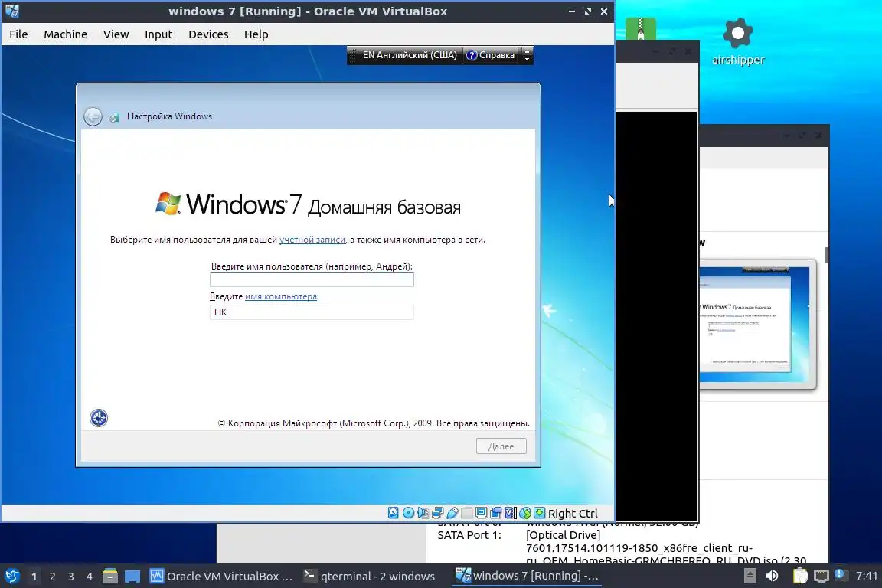Open the имя компьютера link

tap(281, 296)
